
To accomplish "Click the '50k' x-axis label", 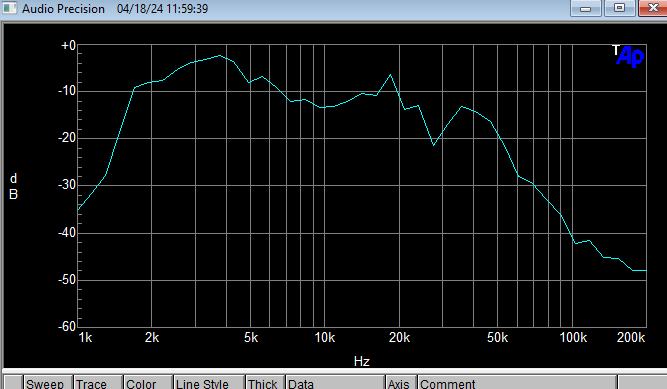I will [497, 338].
